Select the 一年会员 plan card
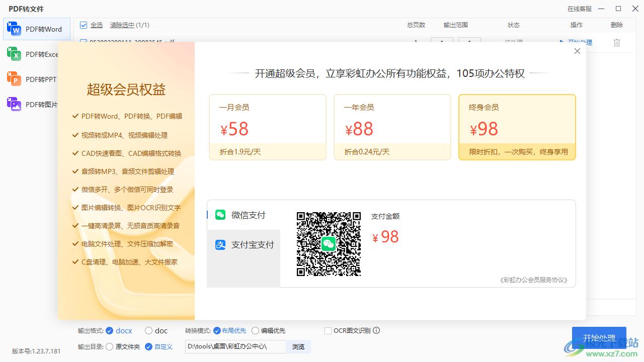 [392, 127]
